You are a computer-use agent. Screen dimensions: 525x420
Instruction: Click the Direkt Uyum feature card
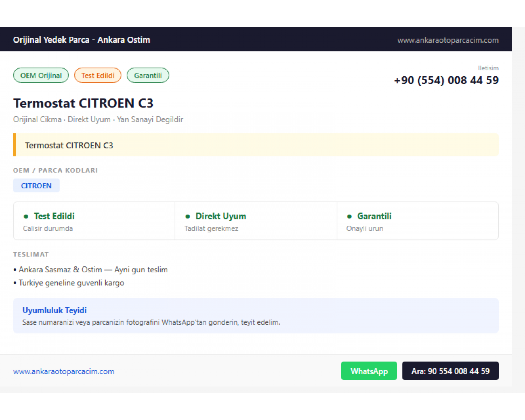(256, 221)
